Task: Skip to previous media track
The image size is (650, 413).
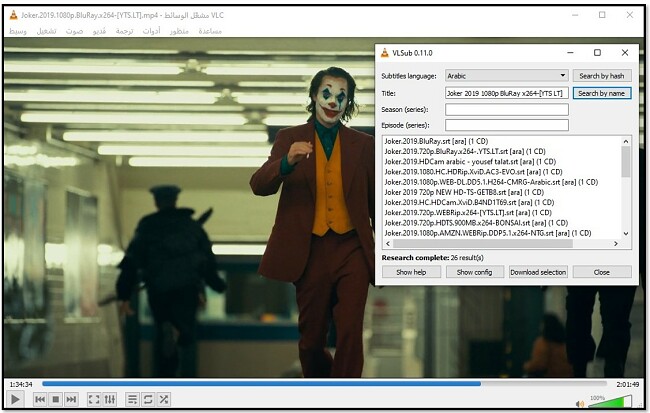Action: [x=40, y=399]
